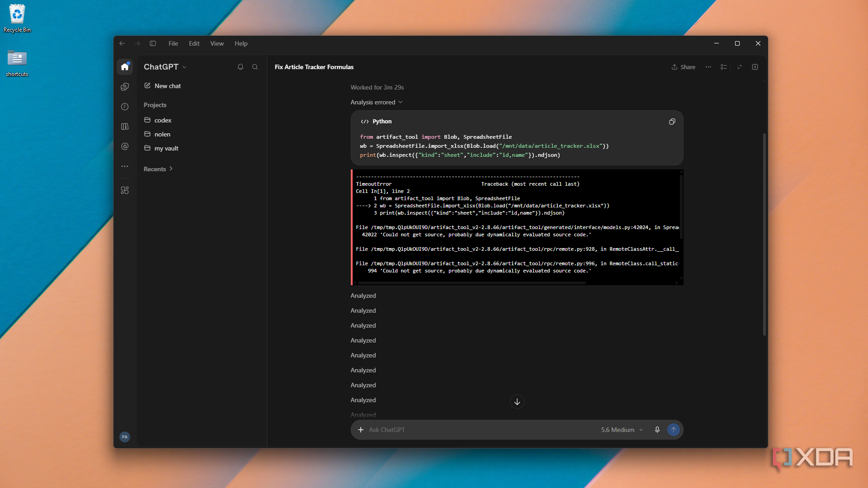The width and height of the screenshot is (868, 488).
Task: Click the scroll-to-bottom arrow button
Action: (517, 402)
